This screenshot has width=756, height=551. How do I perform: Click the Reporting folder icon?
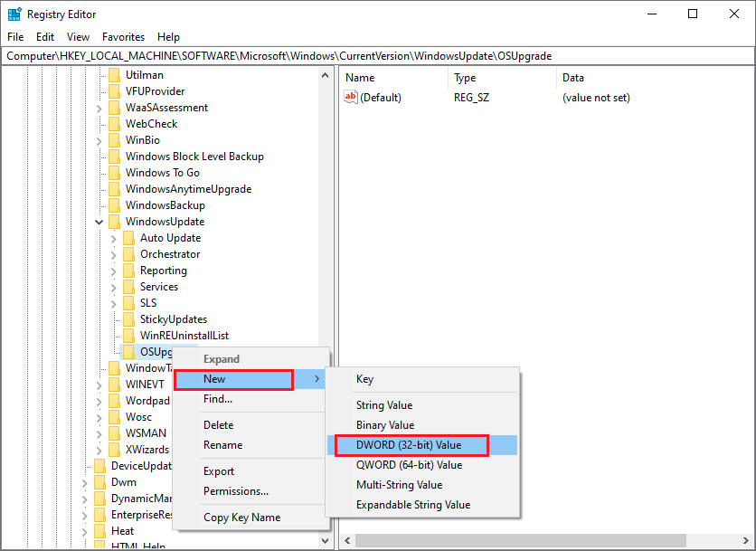pyautogui.click(x=128, y=271)
